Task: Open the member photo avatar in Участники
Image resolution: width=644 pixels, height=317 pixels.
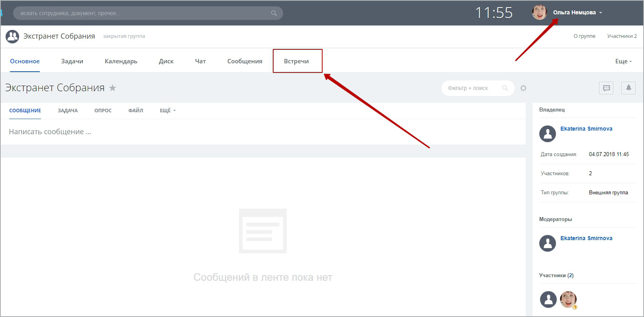Action: point(568,299)
